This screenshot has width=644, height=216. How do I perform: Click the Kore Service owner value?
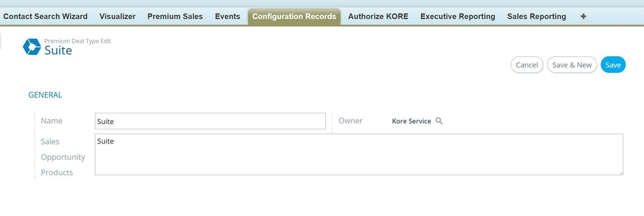411,121
